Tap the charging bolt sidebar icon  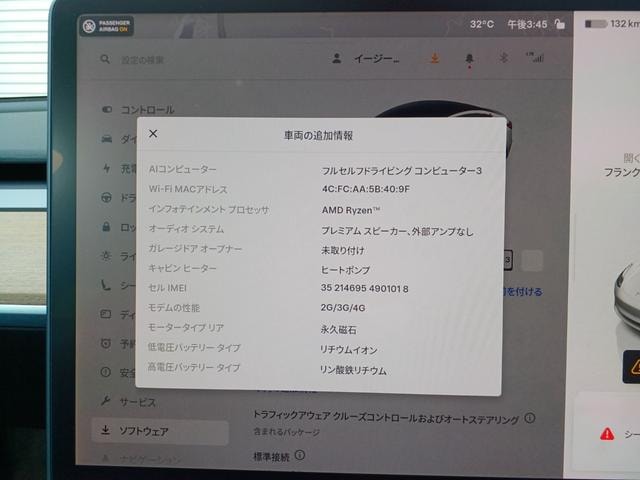107,168
